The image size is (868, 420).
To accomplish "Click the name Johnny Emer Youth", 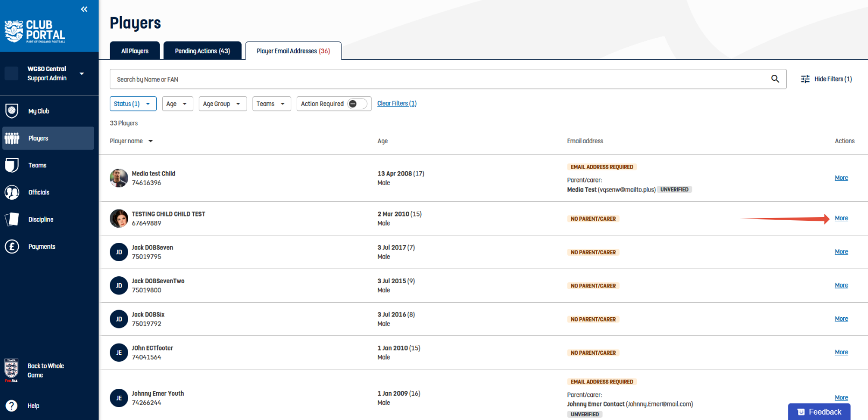I will tap(158, 394).
